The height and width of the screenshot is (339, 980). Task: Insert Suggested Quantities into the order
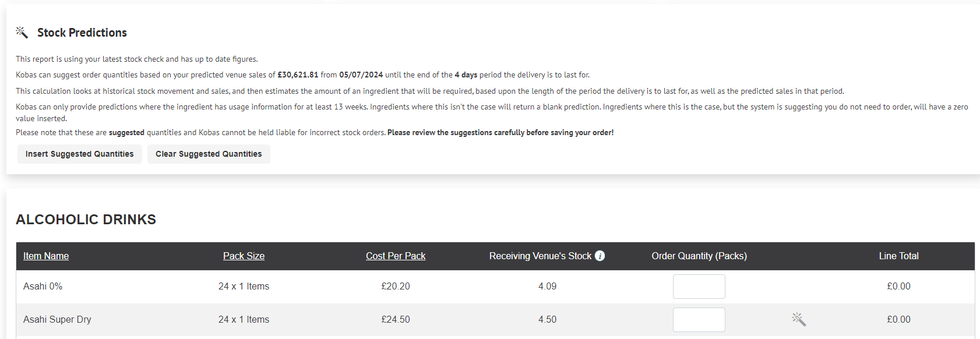[80, 154]
